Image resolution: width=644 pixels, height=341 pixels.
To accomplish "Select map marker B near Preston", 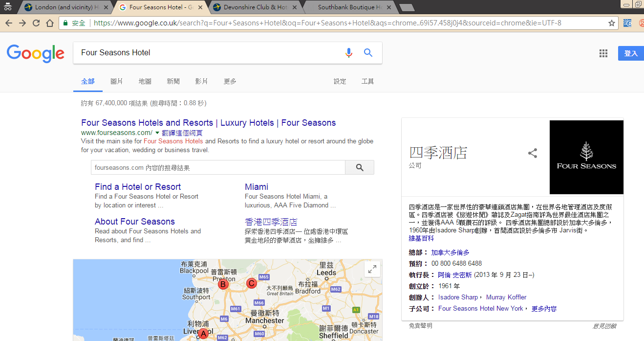I will (x=223, y=284).
